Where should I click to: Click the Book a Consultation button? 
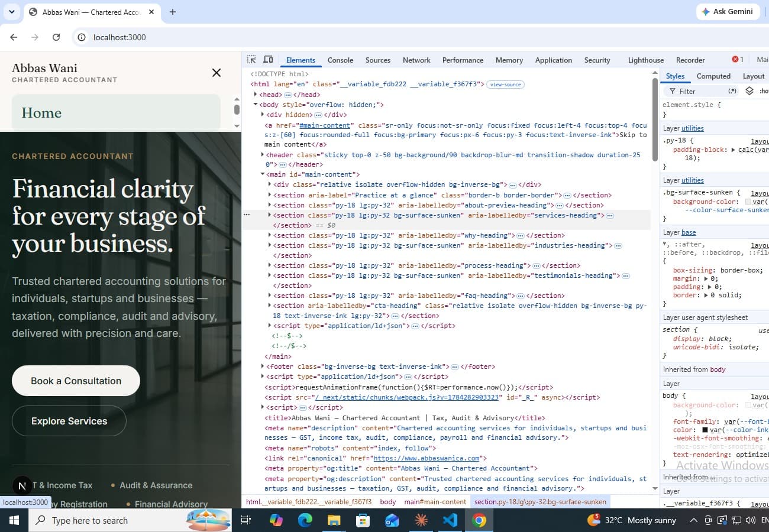(x=76, y=381)
